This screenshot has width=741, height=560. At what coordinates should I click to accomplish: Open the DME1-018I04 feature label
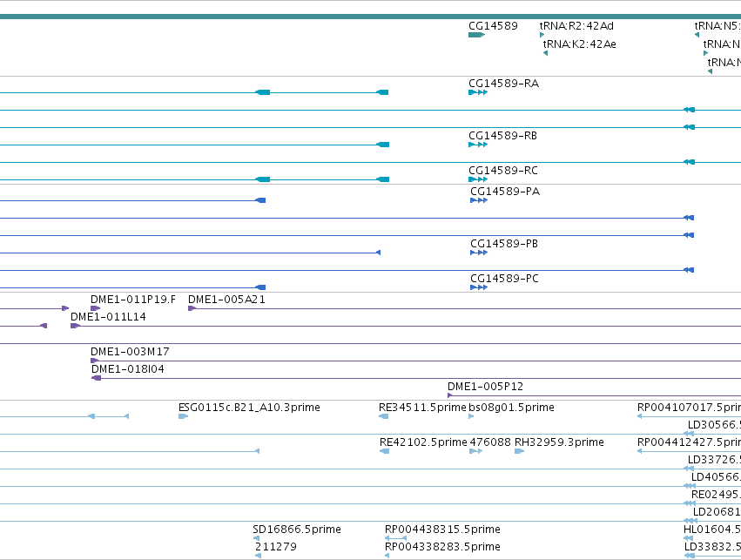click(128, 369)
